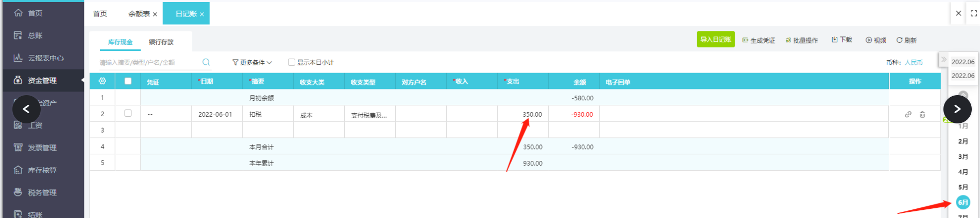Open 发票管理 in the sidebar

(42, 148)
